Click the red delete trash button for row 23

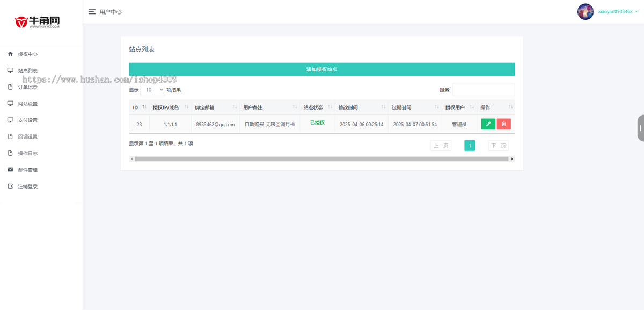click(504, 124)
